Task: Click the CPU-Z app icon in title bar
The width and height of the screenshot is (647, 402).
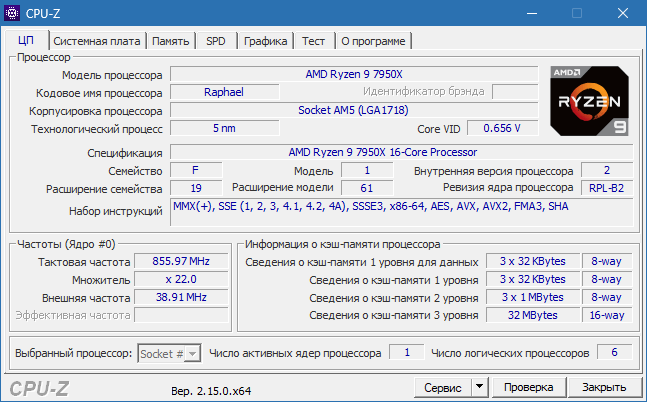Action: point(12,13)
